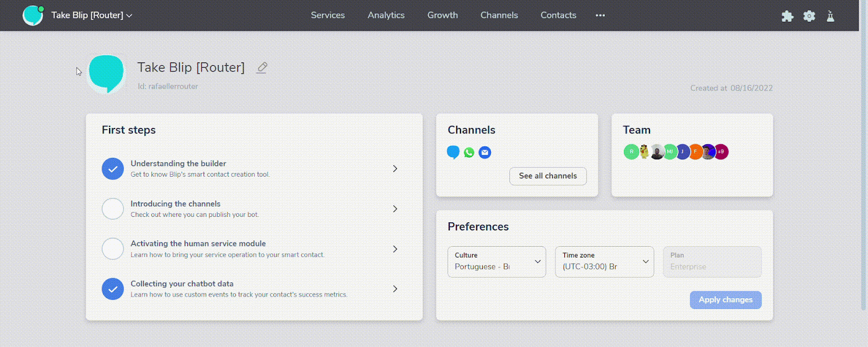Open the lab flask icon
Image resolution: width=868 pixels, height=347 pixels.
pyautogui.click(x=831, y=16)
